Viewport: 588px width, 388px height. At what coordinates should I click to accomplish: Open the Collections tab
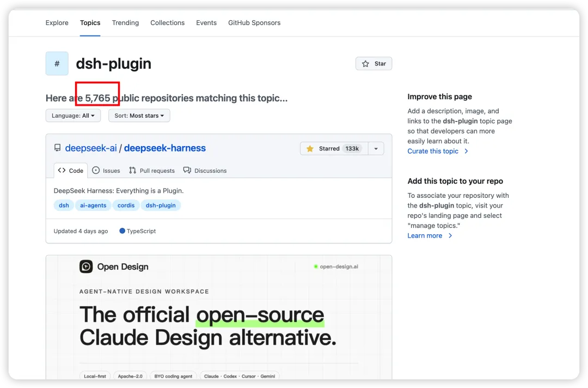point(167,22)
